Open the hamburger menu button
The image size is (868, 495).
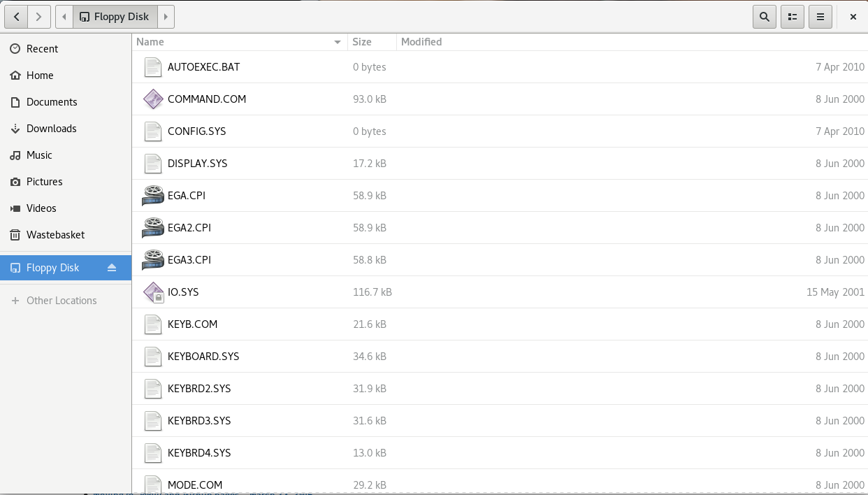tap(820, 17)
